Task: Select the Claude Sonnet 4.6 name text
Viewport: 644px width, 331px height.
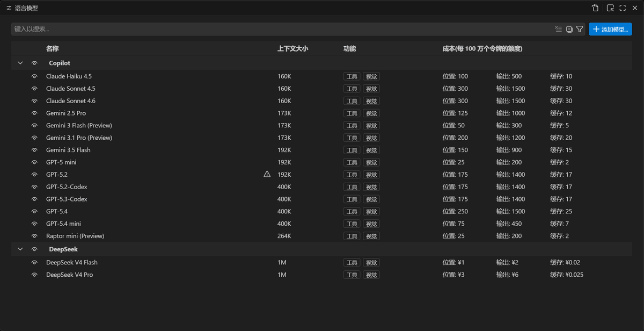Action: pyautogui.click(x=71, y=101)
